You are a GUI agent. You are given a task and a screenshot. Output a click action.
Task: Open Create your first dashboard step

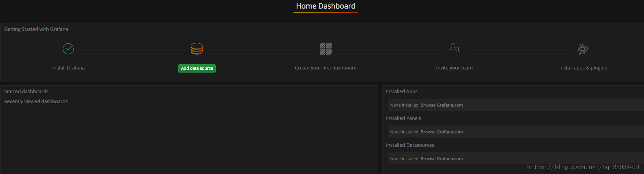click(x=326, y=68)
